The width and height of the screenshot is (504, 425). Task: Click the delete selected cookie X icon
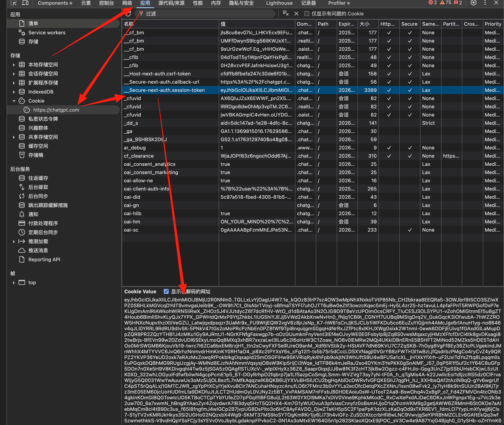coord(296,14)
